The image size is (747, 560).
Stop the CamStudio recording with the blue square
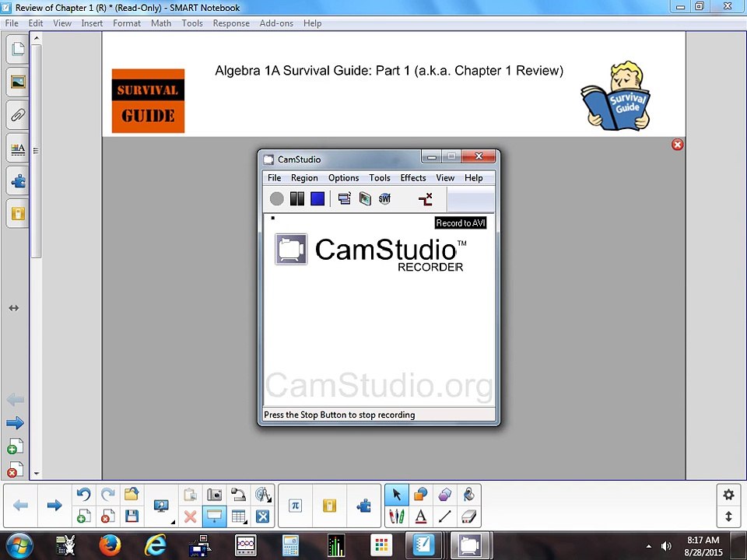pos(317,198)
